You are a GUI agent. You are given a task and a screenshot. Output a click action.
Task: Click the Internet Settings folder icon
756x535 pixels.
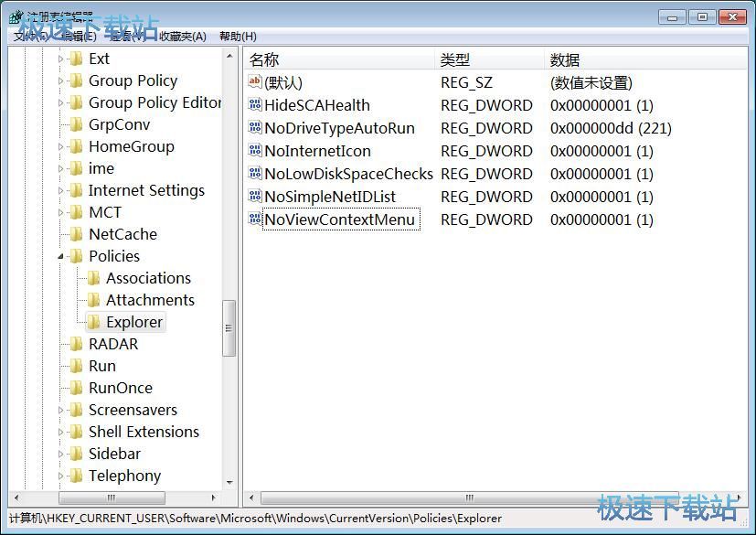point(76,190)
